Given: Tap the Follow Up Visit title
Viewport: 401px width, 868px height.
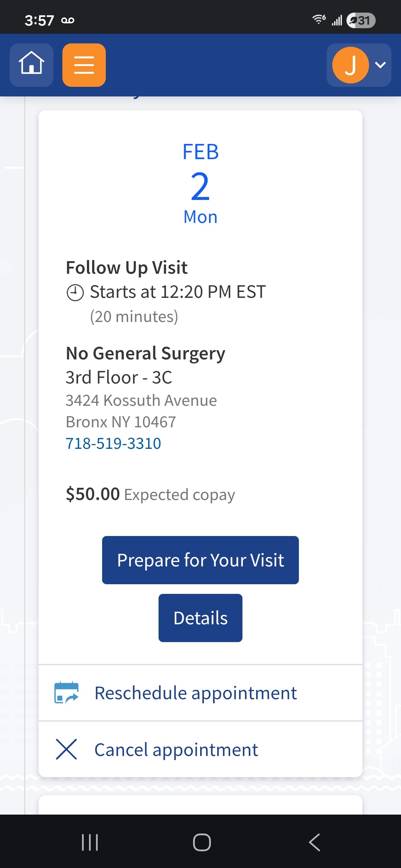Looking at the screenshot, I should (x=127, y=268).
